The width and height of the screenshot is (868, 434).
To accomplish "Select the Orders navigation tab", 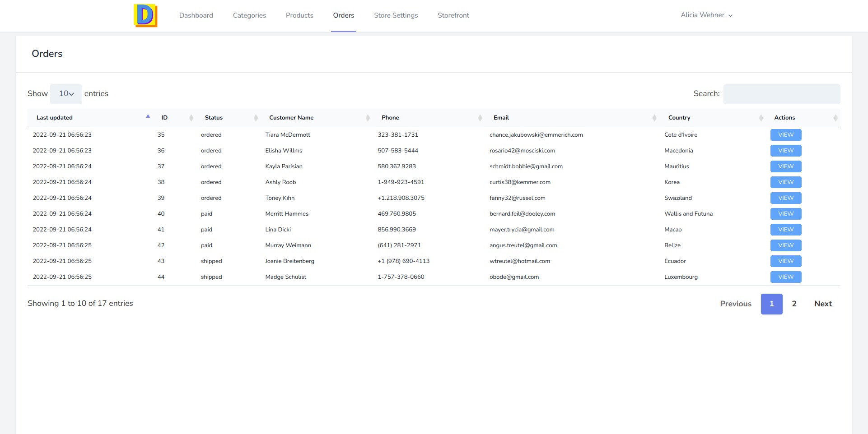I will coord(344,15).
